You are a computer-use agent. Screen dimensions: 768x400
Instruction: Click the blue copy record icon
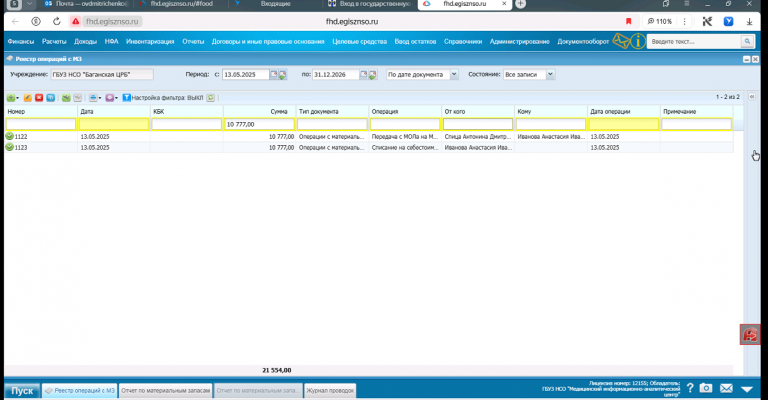click(50, 98)
